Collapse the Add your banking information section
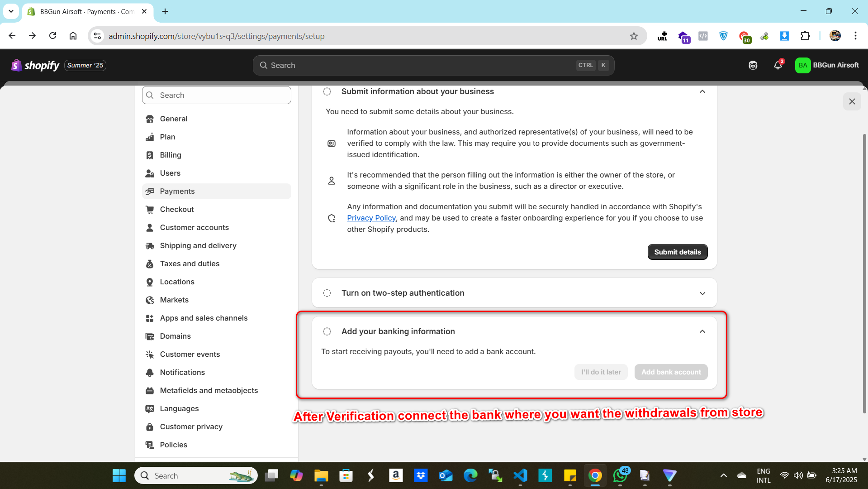The width and height of the screenshot is (868, 489). point(702,331)
